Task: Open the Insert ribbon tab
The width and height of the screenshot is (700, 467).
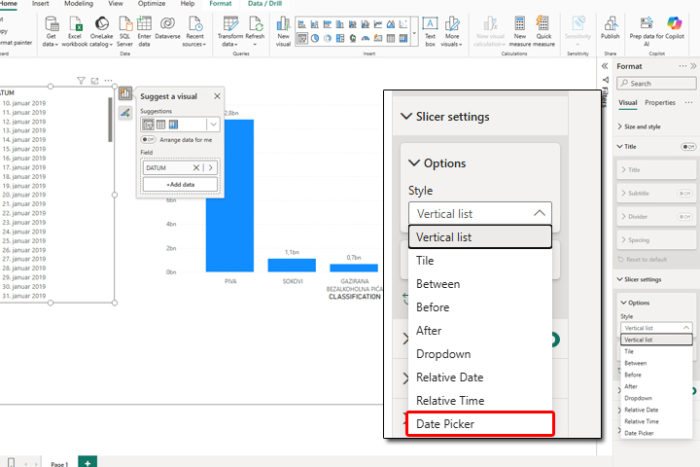Action: pyautogui.click(x=41, y=4)
